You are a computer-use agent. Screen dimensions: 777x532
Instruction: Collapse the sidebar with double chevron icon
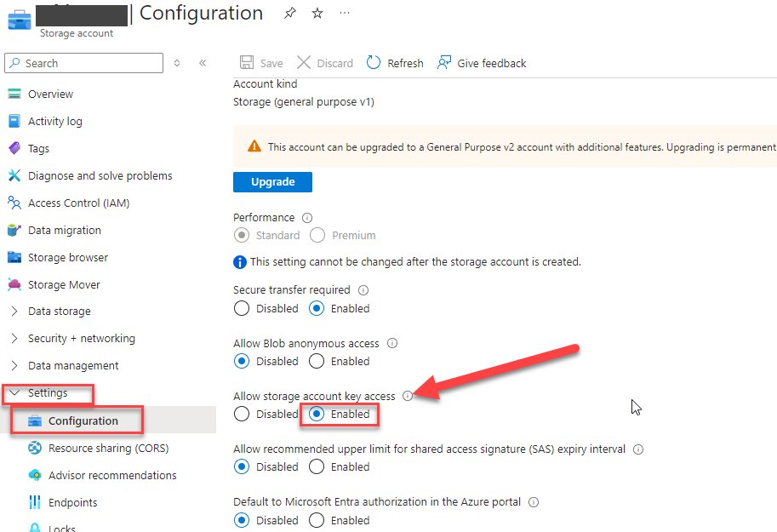coord(203,63)
